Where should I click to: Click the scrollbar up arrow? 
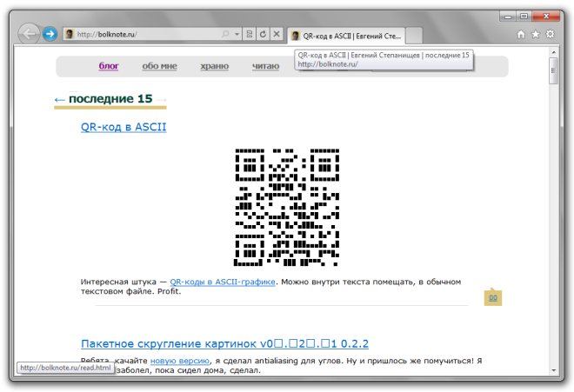[554, 53]
